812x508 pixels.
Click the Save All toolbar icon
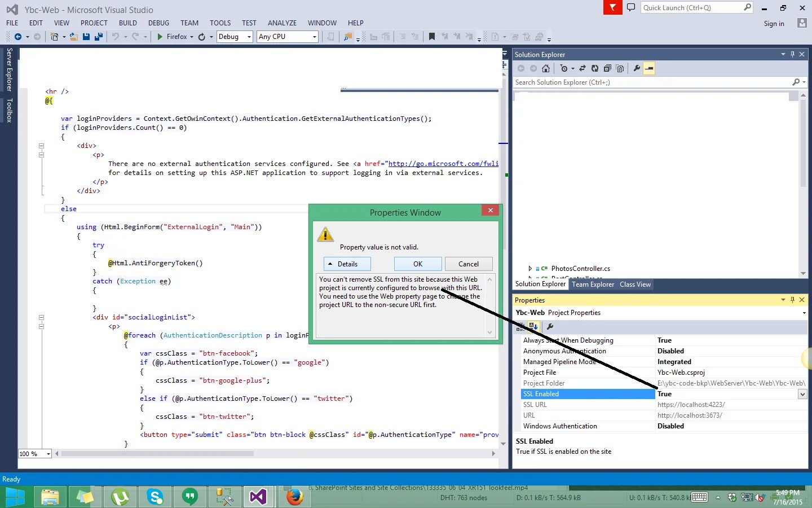coord(98,37)
